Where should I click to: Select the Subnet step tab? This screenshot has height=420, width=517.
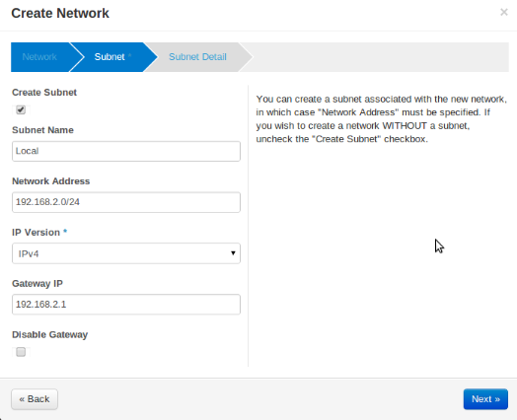pos(111,57)
